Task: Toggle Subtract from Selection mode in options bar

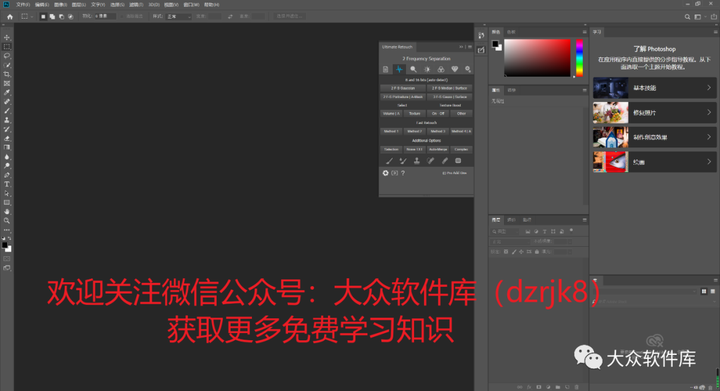Action: 62,17
